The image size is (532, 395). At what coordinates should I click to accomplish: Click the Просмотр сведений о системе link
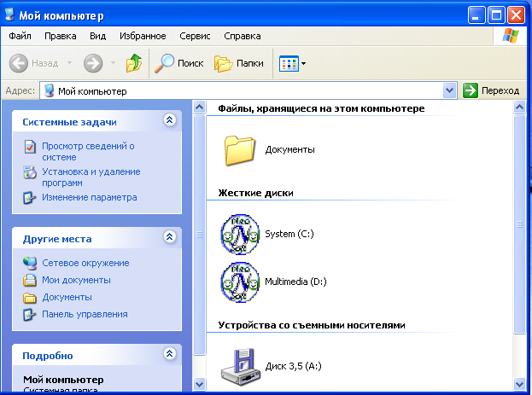tap(88, 152)
